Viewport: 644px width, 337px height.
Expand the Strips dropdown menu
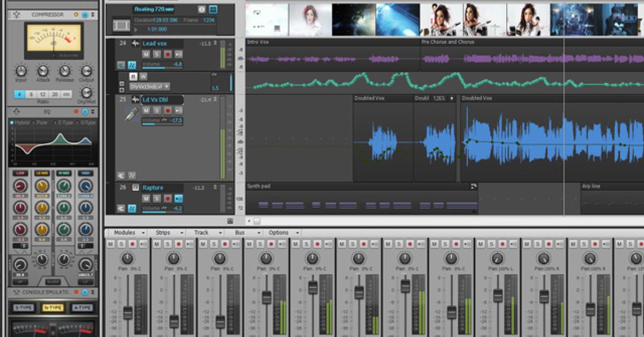(x=165, y=233)
